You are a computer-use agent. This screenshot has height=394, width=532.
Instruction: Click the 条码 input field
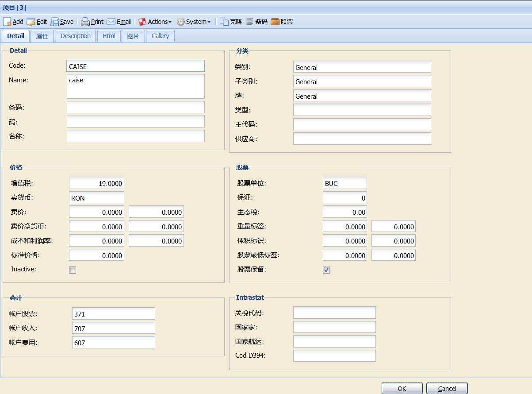(136, 107)
